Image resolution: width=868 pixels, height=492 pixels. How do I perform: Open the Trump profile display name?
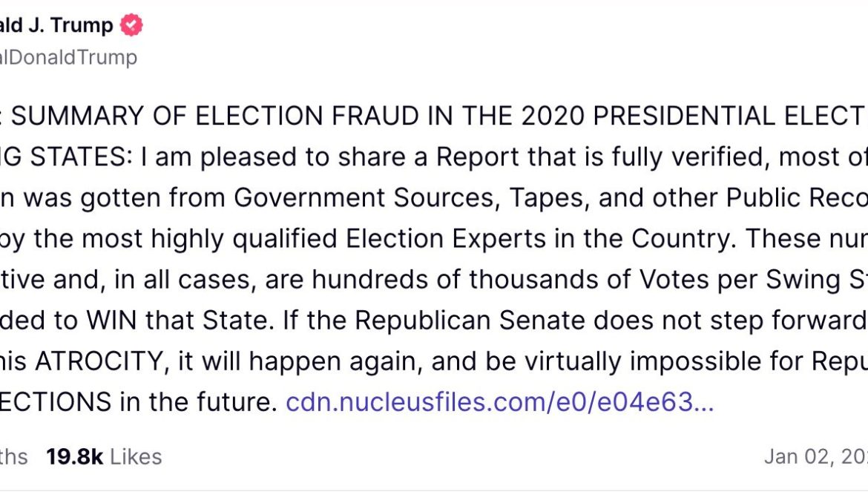click(x=56, y=26)
